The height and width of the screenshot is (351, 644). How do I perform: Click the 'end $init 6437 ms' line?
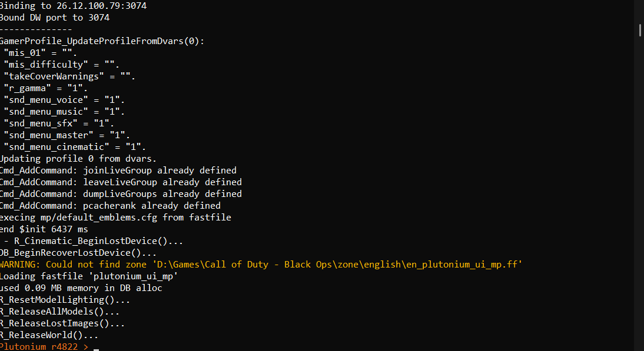point(44,229)
